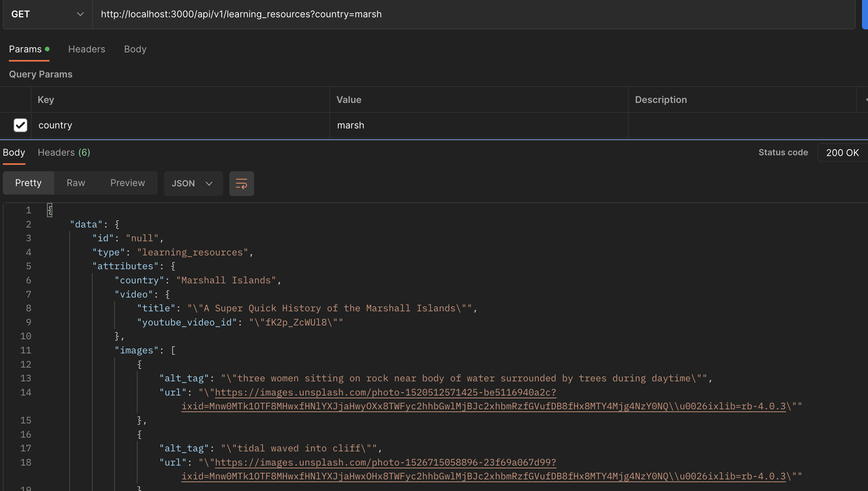
Task: Toggle the word wrap icon button
Action: [x=241, y=184]
